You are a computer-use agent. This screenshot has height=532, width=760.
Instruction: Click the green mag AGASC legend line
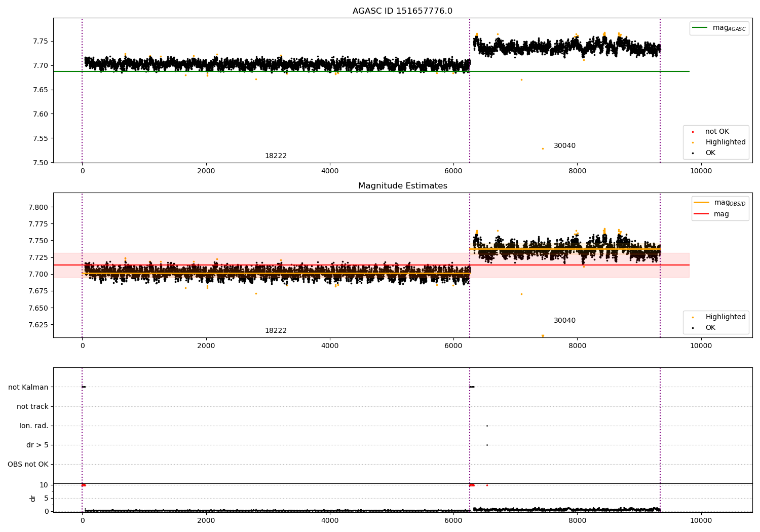(x=700, y=28)
